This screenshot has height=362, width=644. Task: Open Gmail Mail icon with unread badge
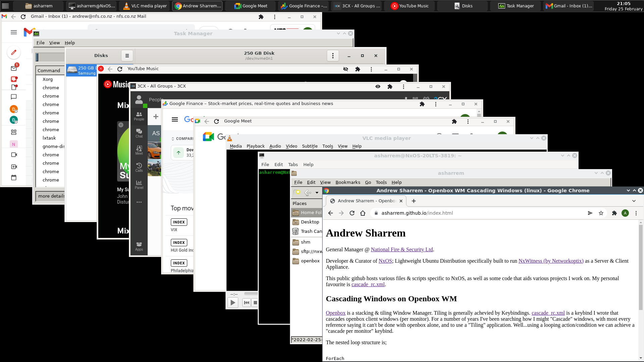14,68
